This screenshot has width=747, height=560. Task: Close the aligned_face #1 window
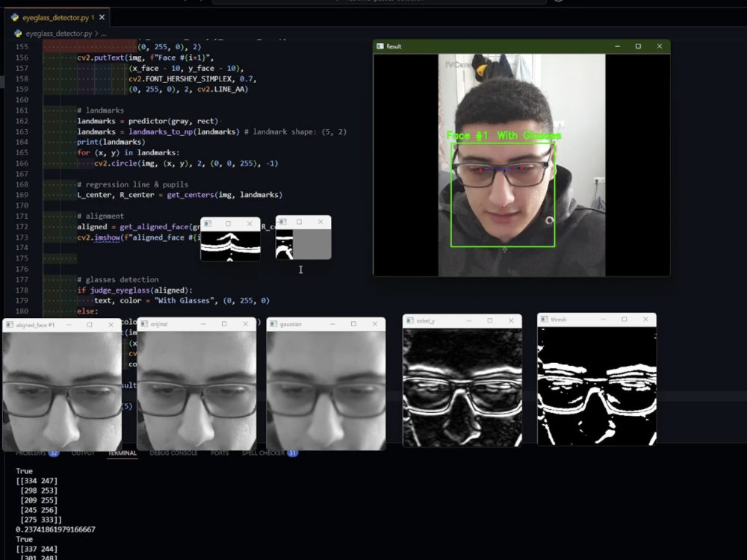(x=111, y=325)
